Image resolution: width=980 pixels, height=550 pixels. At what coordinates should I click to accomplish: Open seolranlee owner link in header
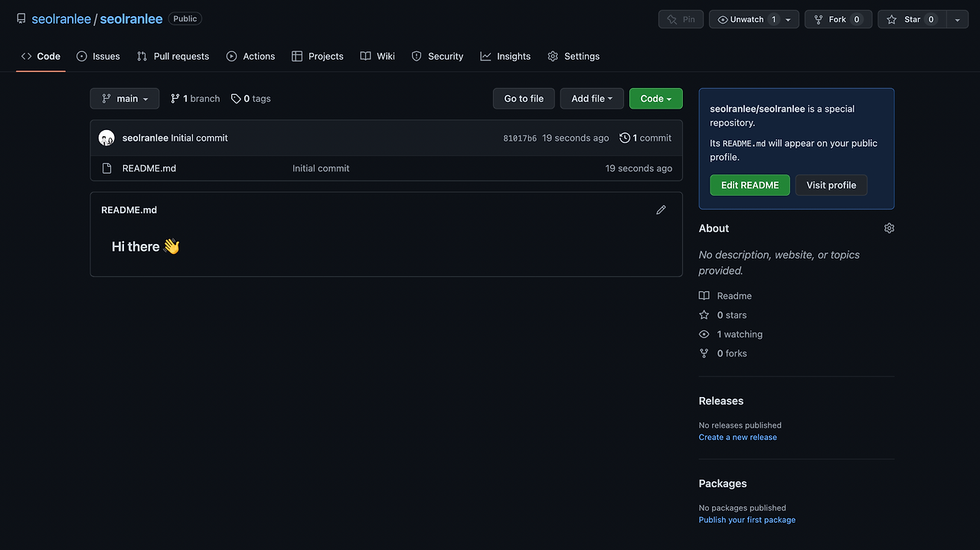(61, 19)
